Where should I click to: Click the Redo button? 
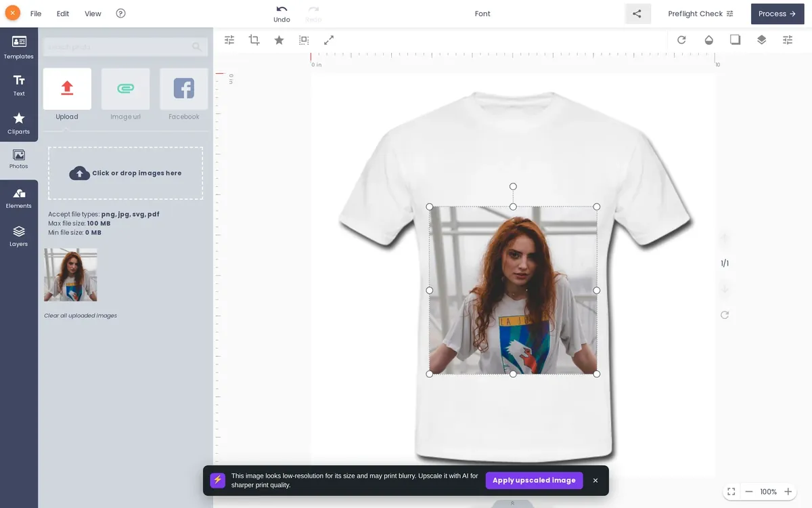pos(313,14)
